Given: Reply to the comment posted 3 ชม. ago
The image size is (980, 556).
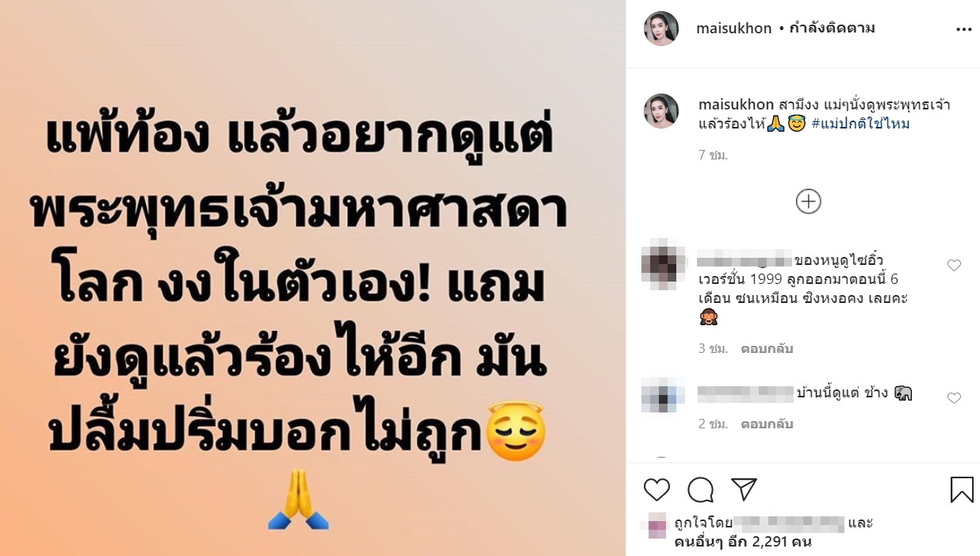Looking at the screenshot, I should pos(767,349).
